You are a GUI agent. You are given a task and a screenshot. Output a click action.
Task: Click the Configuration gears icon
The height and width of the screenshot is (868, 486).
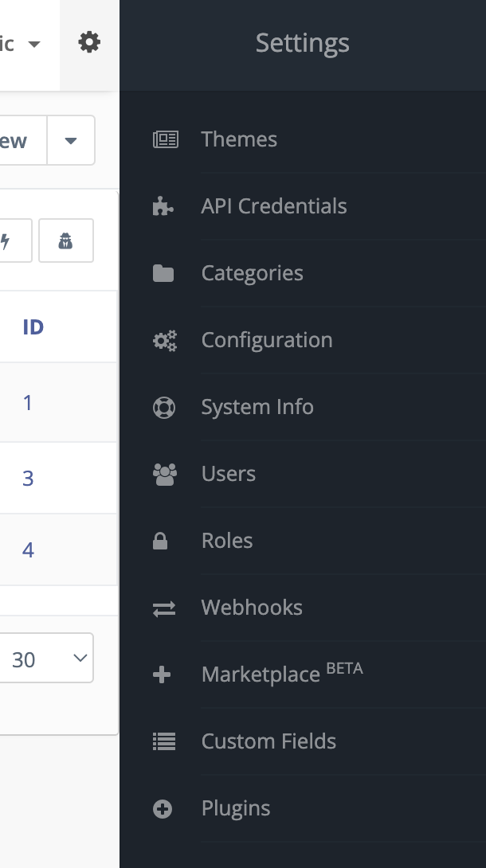pyautogui.click(x=164, y=340)
